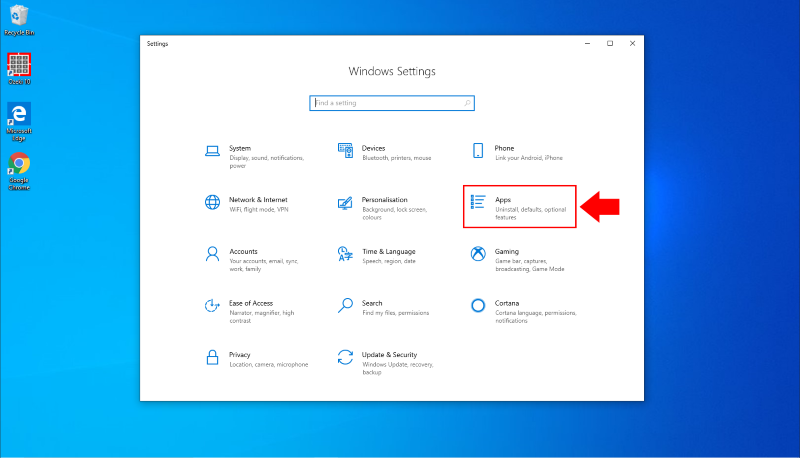Screen dimensions: 800x458
Task: Open the 'Network & Internet' title link
Action: pos(258,200)
